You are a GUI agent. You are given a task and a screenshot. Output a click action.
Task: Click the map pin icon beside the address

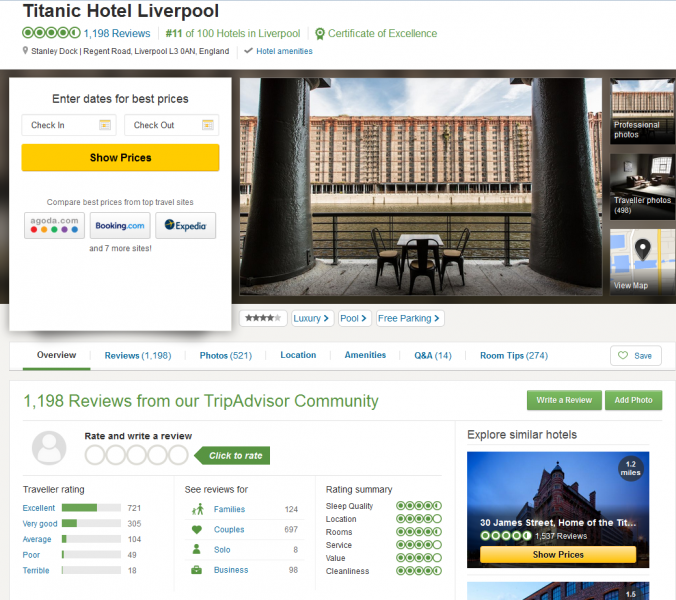(x=25, y=51)
